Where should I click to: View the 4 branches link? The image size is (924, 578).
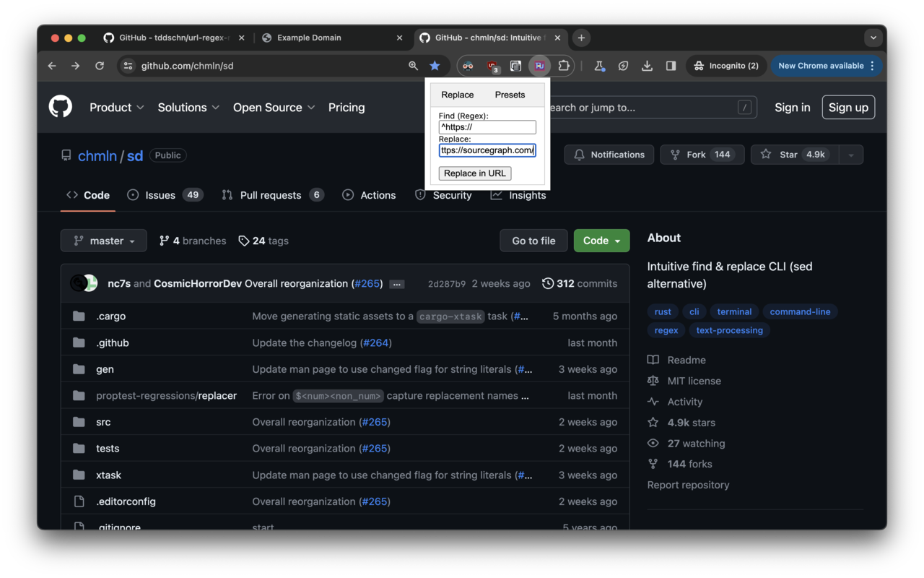point(192,241)
